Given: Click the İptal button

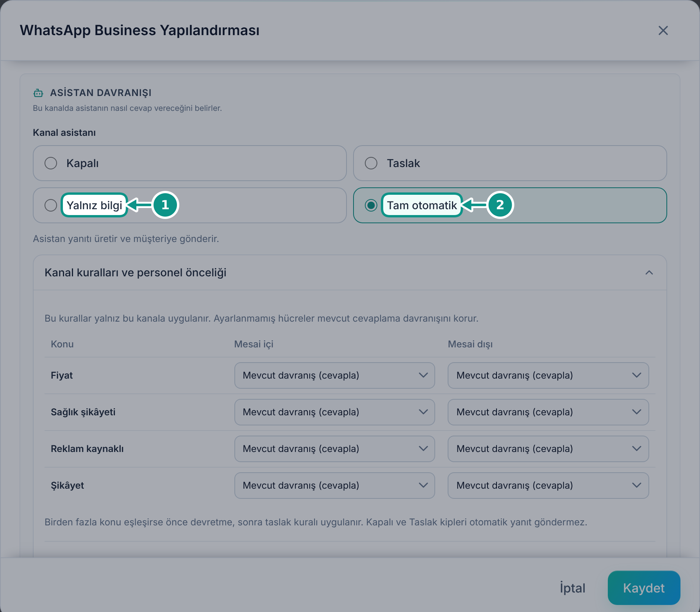Looking at the screenshot, I should (x=572, y=588).
